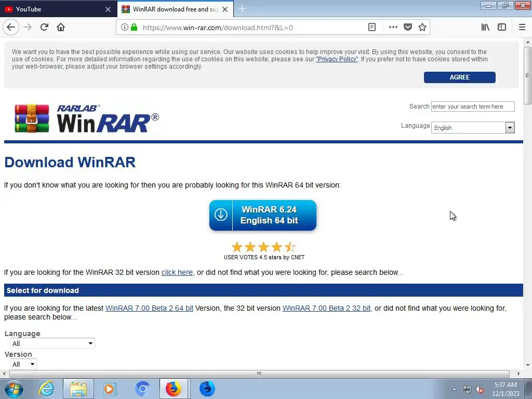Open the clock showing 5:37 AM

[x=506, y=389]
